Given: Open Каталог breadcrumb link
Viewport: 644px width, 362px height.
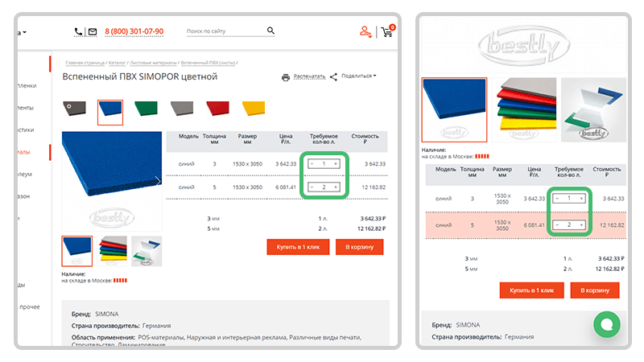Looking at the screenshot, I should click(x=117, y=63).
